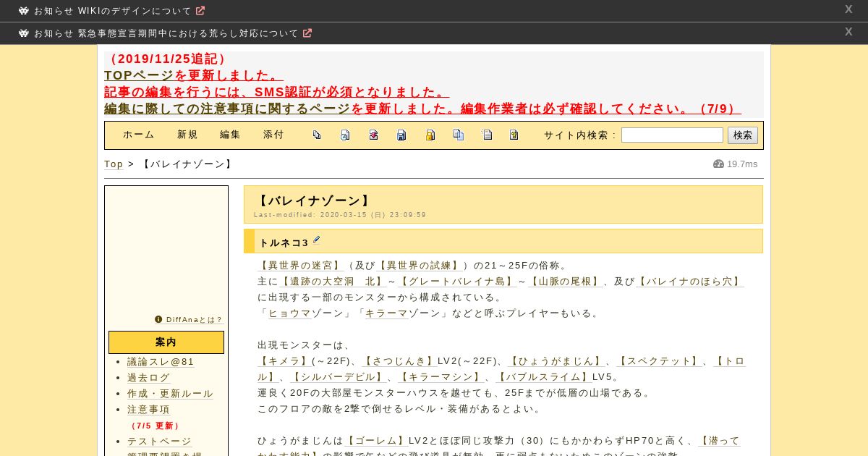Click the page list document icon
Screen dimensions: 868x456
pos(487,135)
